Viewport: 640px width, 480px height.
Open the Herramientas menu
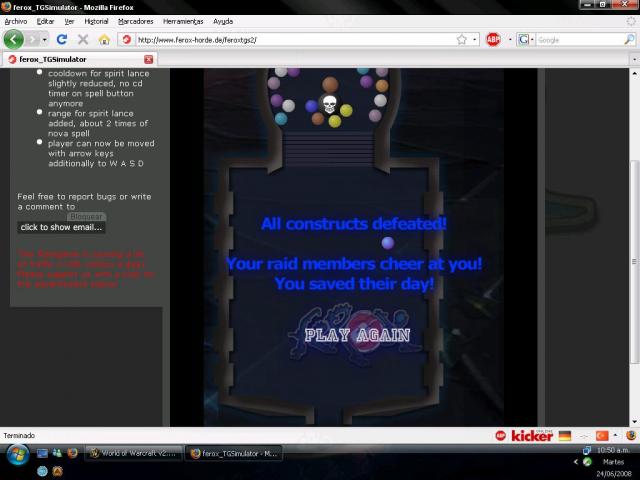coord(183,21)
